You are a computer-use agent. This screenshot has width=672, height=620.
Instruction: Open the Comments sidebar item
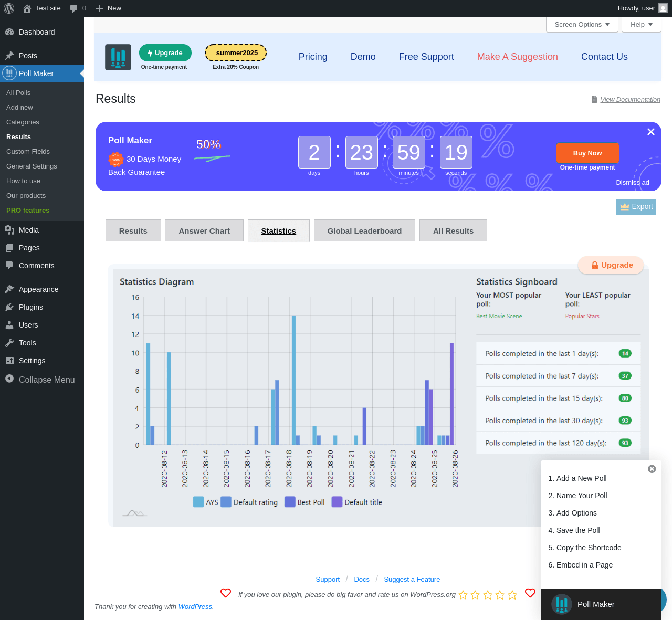[x=42, y=266]
